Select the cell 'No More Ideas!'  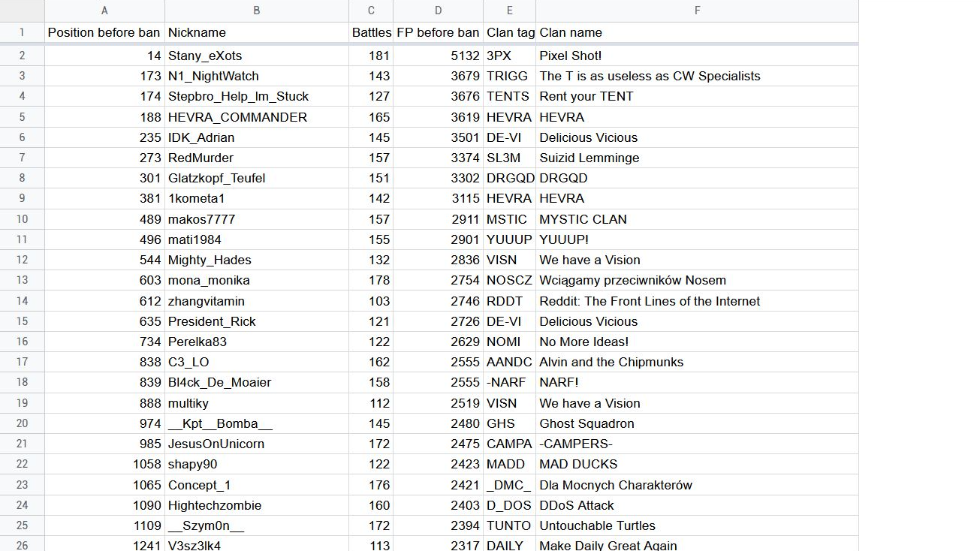698,342
